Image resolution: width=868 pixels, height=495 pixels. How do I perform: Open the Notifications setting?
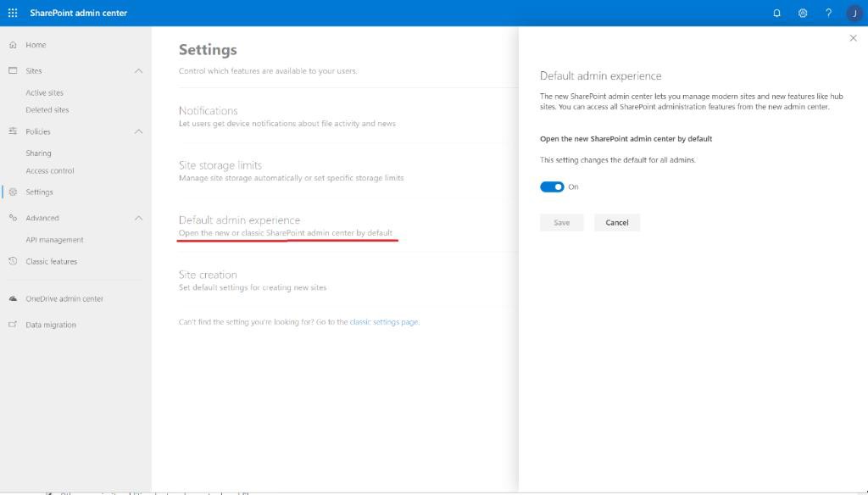209,111
